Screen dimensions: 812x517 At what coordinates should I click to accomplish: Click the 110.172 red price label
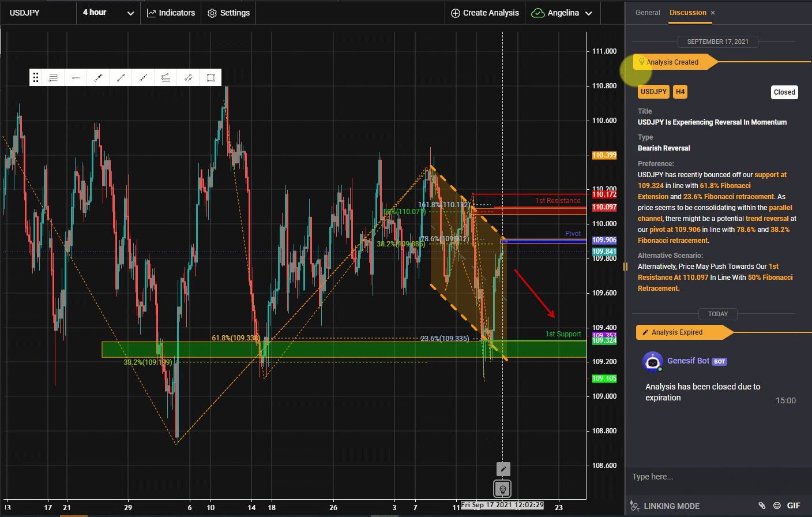click(x=604, y=194)
